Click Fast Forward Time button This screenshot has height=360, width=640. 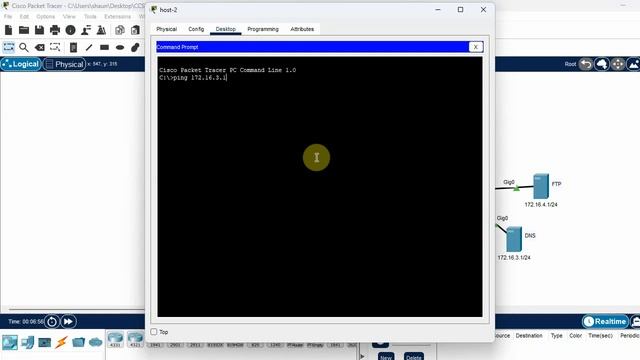[x=68, y=322]
